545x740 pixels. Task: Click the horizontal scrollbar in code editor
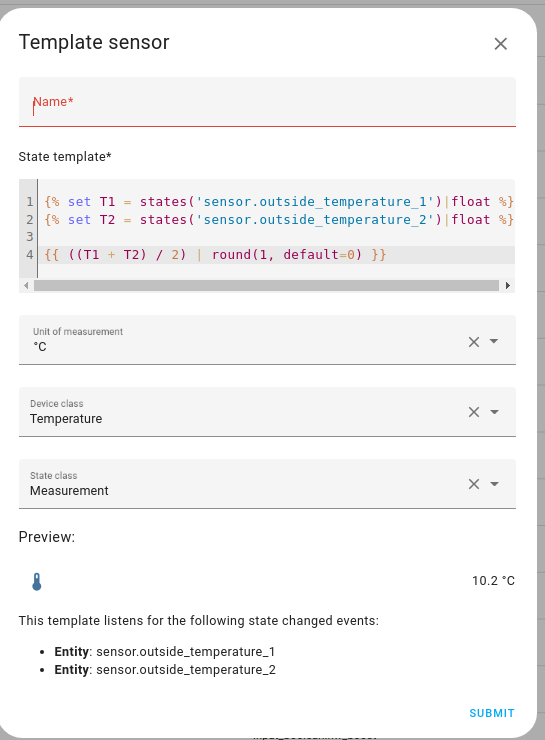pyautogui.click(x=266, y=285)
